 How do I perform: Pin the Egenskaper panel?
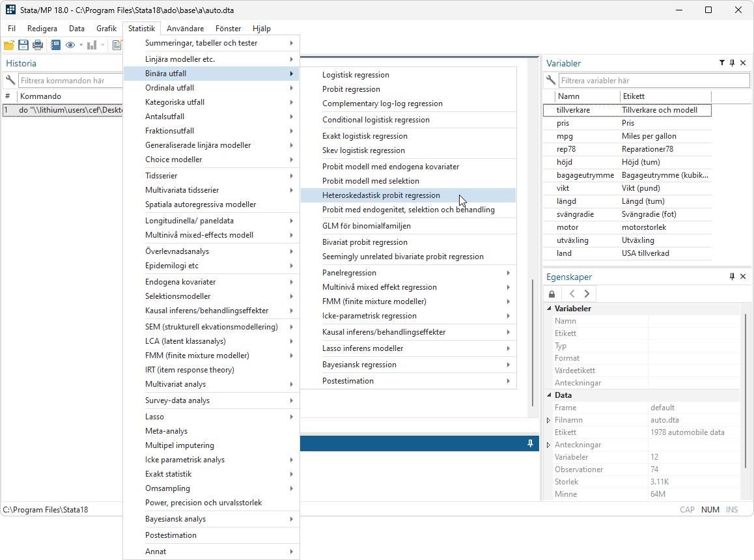(x=732, y=277)
